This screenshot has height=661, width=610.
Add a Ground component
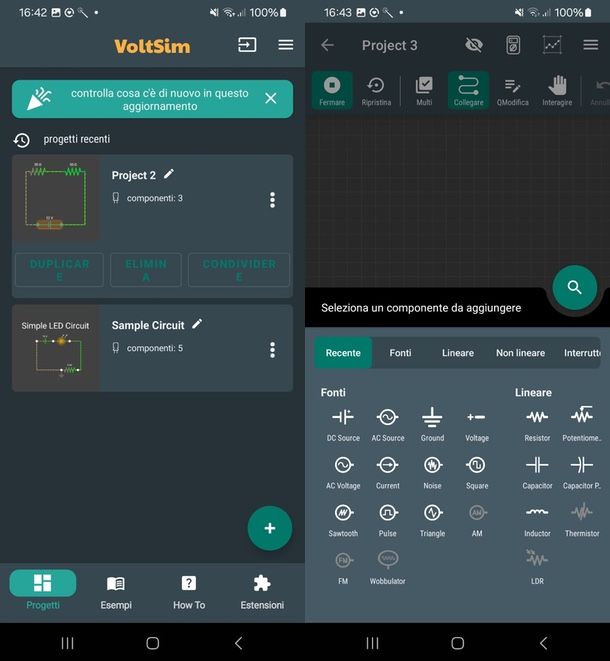point(432,425)
